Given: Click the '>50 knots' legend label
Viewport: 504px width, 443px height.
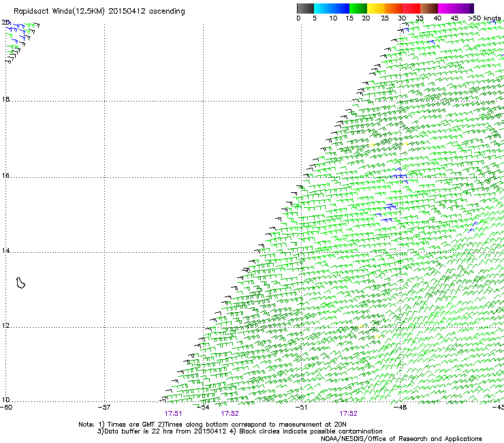Looking at the screenshot, I should pos(484,18).
